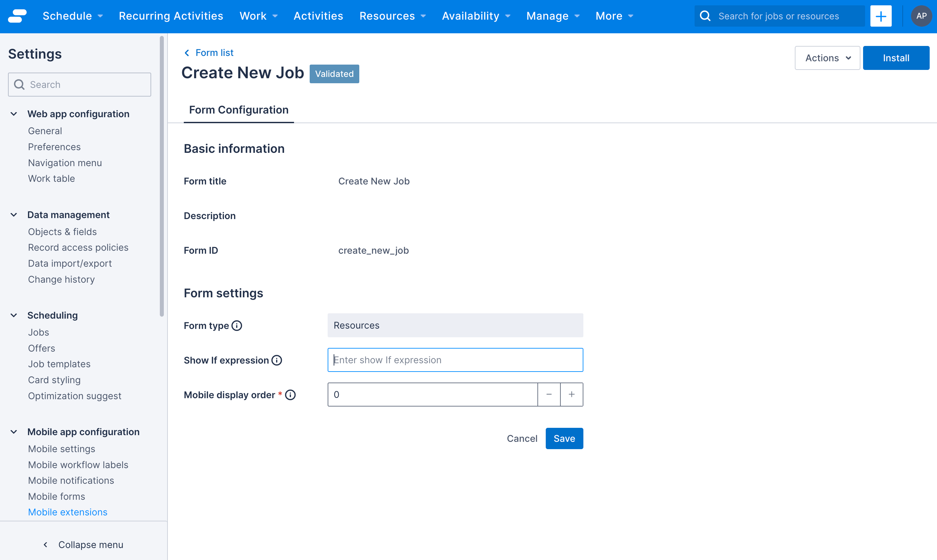
Task: Click the plus icon to create new item
Action: pyautogui.click(x=880, y=16)
